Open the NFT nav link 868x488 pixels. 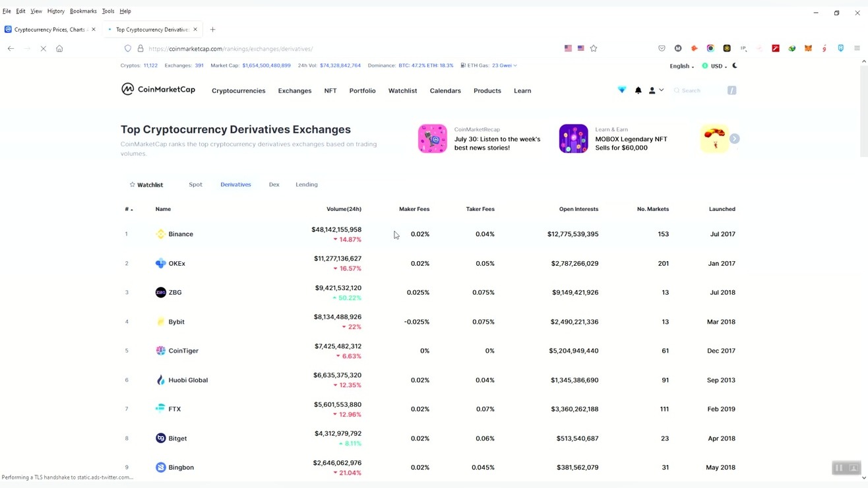point(330,91)
